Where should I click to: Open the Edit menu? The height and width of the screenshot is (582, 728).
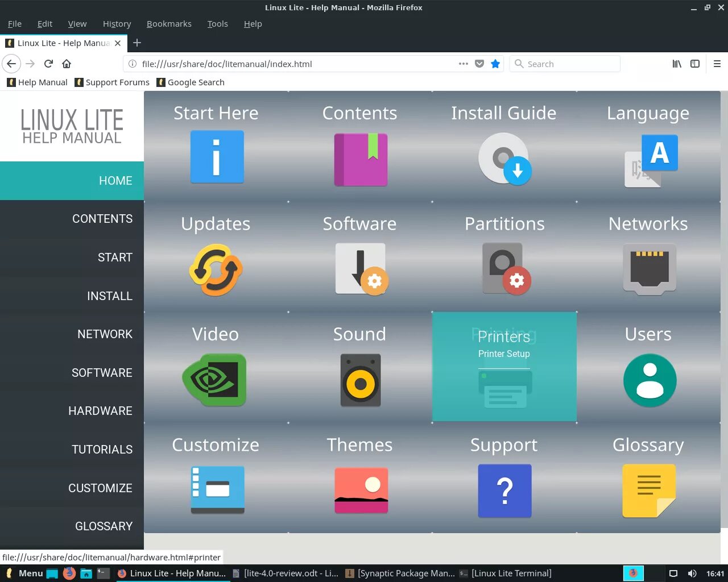point(45,24)
